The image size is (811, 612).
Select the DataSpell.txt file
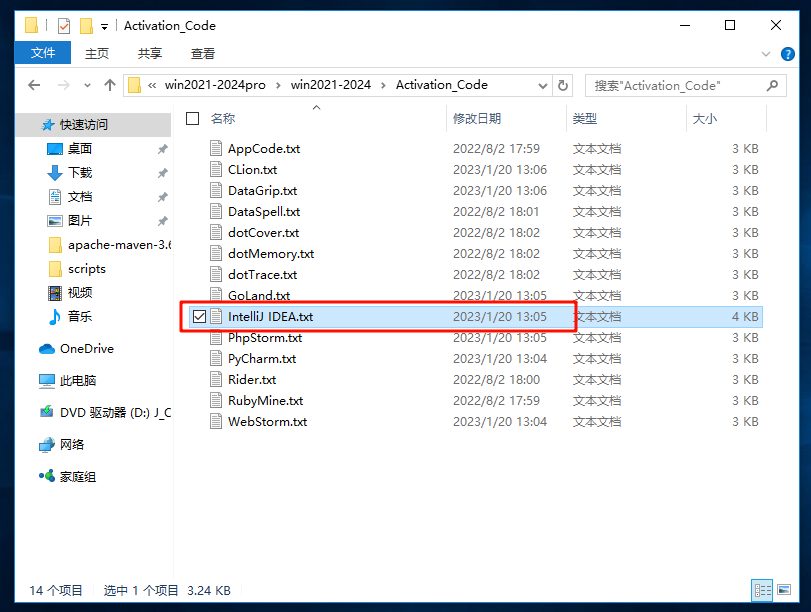click(x=264, y=212)
